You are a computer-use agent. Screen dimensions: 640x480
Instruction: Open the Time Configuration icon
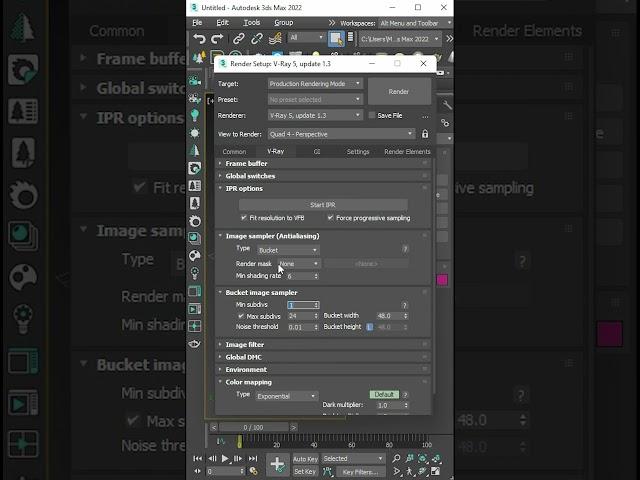[x=253, y=471]
